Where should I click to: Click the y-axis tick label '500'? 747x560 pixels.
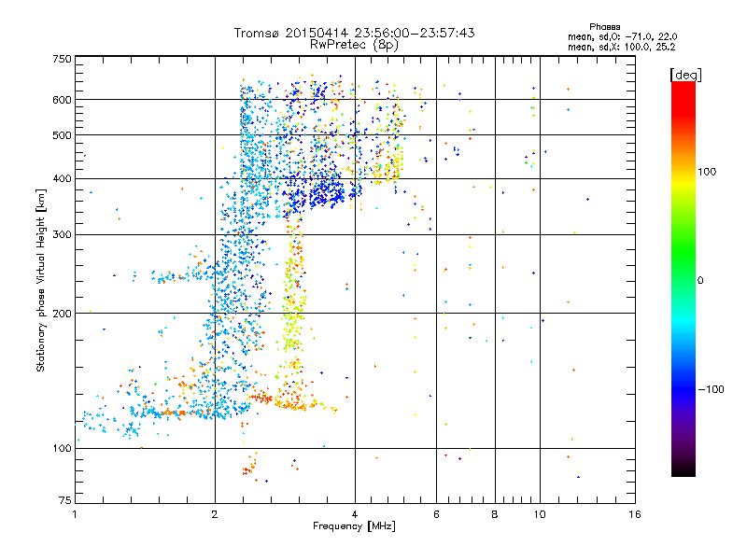pyautogui.click(x=63, y=135)
